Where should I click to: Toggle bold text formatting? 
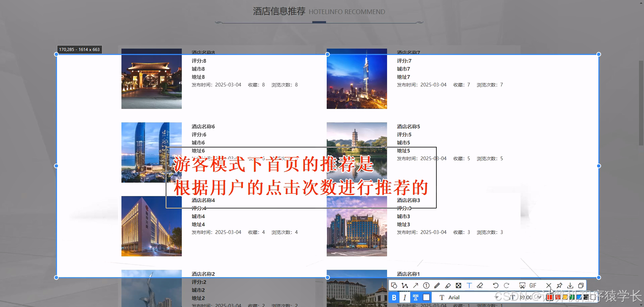[394, 297]
